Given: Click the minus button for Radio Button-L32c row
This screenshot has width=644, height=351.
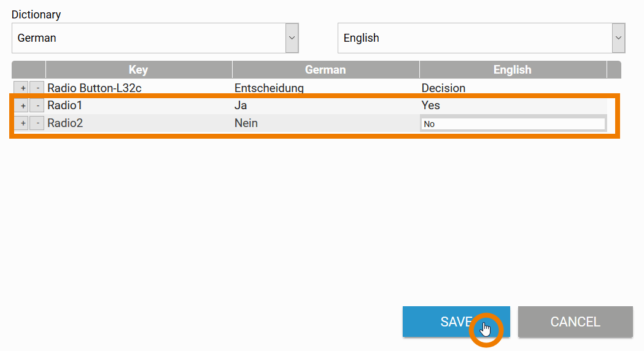Looking at the screenshot, I should (x=37, y=88).
